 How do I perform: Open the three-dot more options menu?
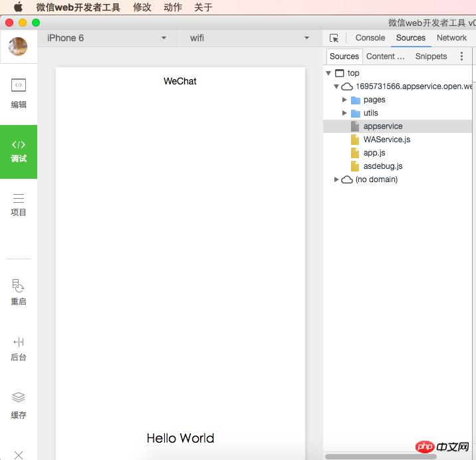pos(462,57)
